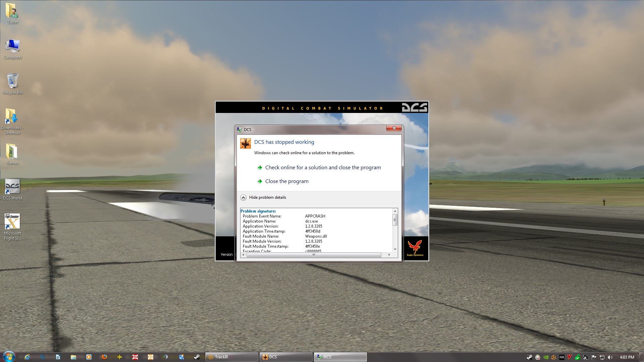The height and width of the screenshot is (362, 644).
Task: Launch Firefox from the taskbar
Action: click(104, 357)
